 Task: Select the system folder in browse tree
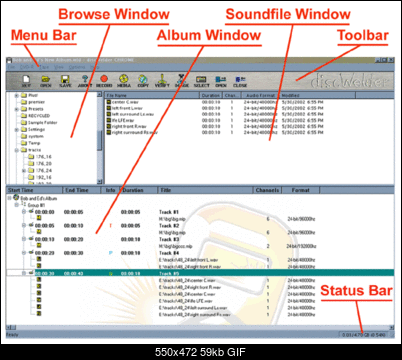36,136
